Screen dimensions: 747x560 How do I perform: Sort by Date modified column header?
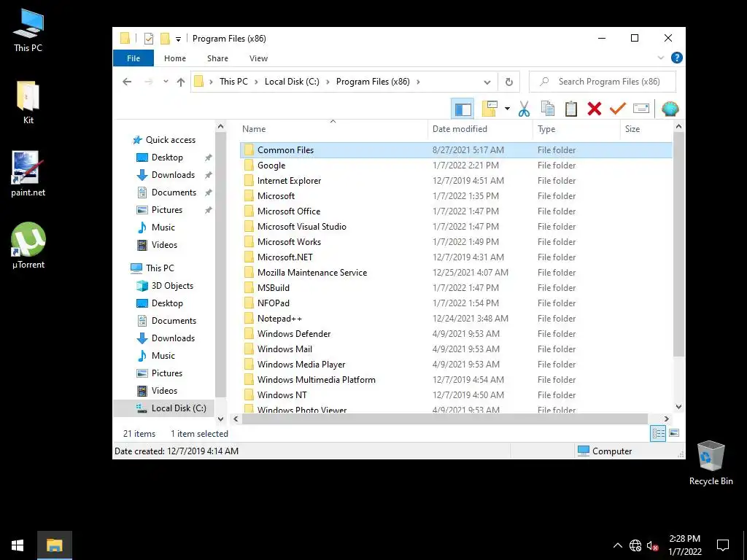tap(480, 129)
